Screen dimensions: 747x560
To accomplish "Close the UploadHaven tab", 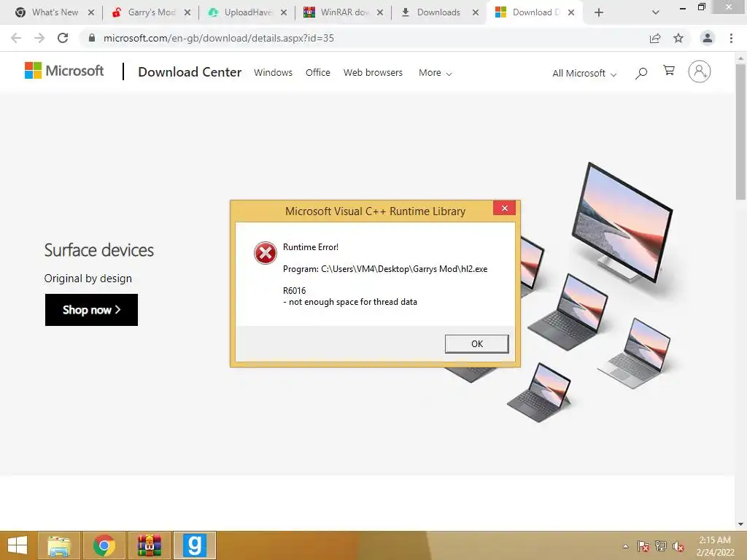I will tap(284, 12).
